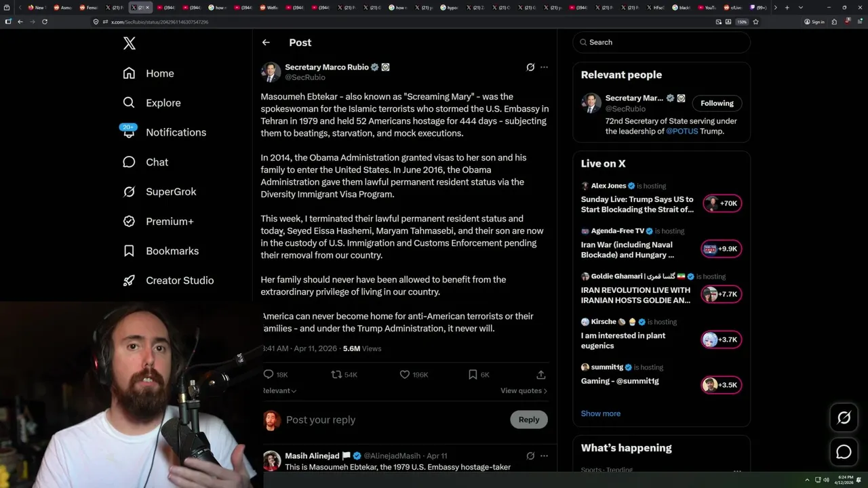Click the 150% zoom level indicator
This screenshot has width=868, height=488.
(742, 22)
